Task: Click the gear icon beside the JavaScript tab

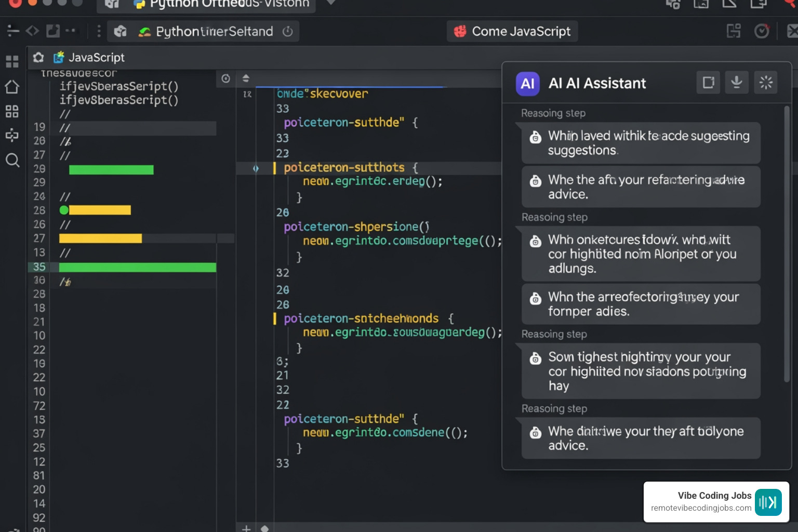Action: (38, 57)
